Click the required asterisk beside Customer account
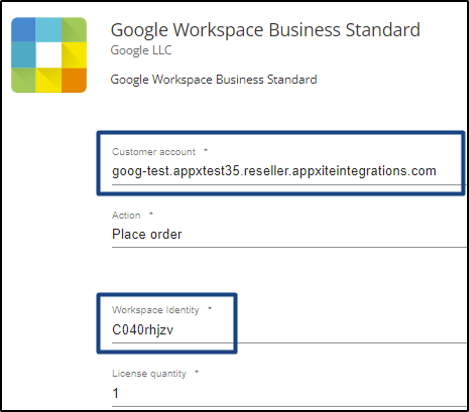 pos(206,150)
